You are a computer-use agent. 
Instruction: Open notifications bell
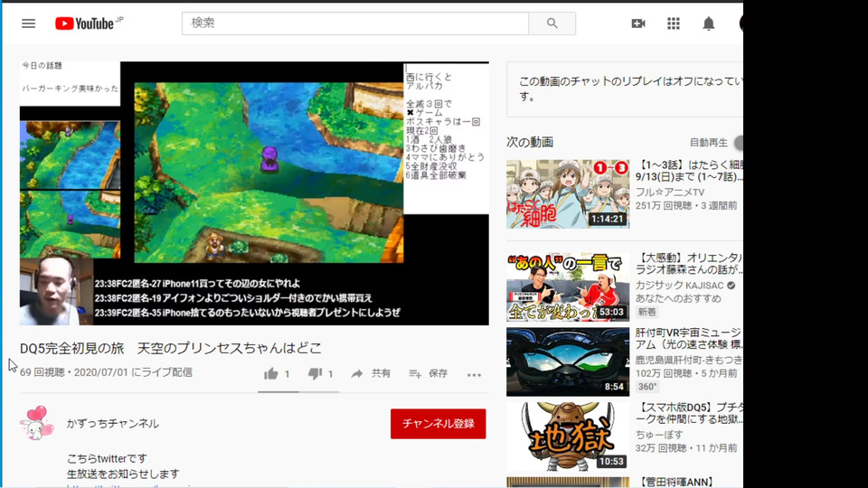709,23
